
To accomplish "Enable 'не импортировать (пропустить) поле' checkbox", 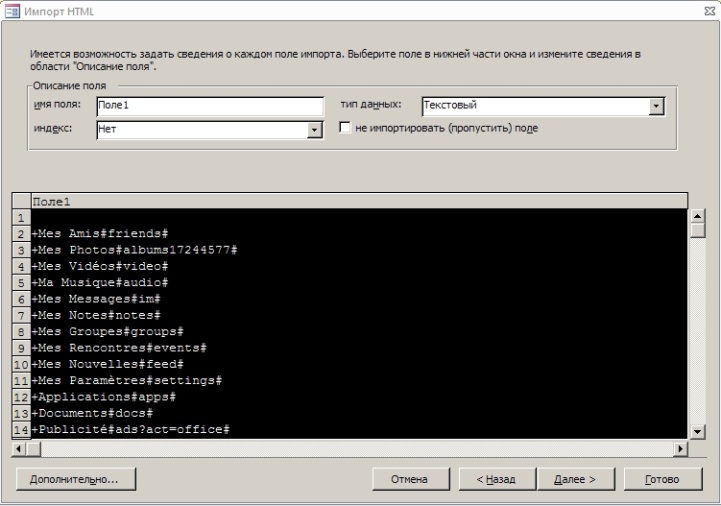I will 344,127.
